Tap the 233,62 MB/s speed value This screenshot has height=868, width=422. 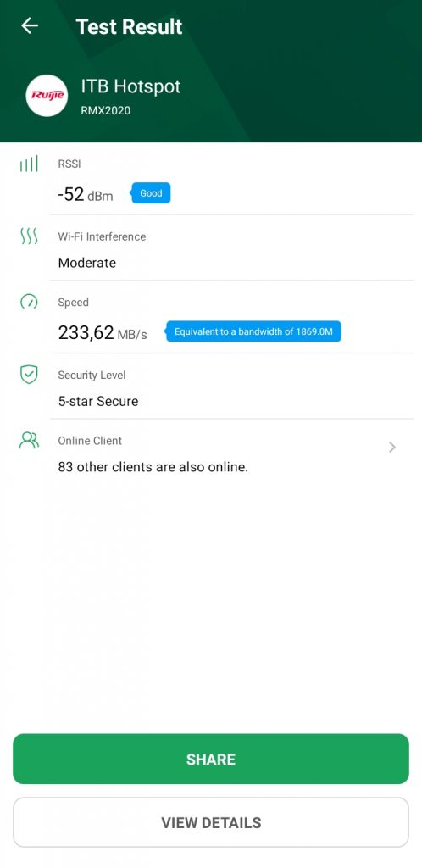point(103,333)
